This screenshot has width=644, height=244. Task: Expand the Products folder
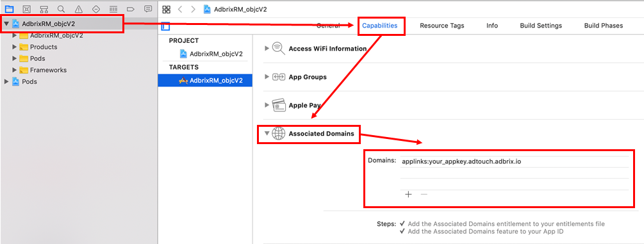click(x=15, y=47)
